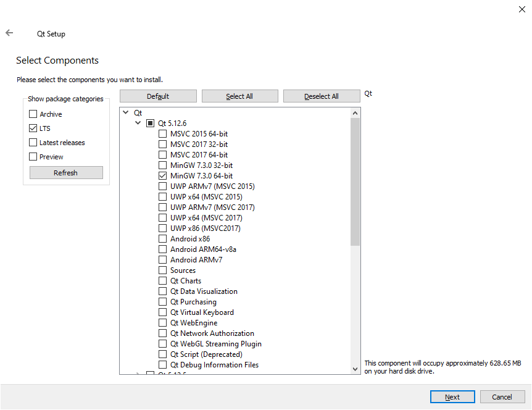Screen dimensions: 532x410
Task: Check UWP x86 (MSVC2017) box
Action: point(163,228)
